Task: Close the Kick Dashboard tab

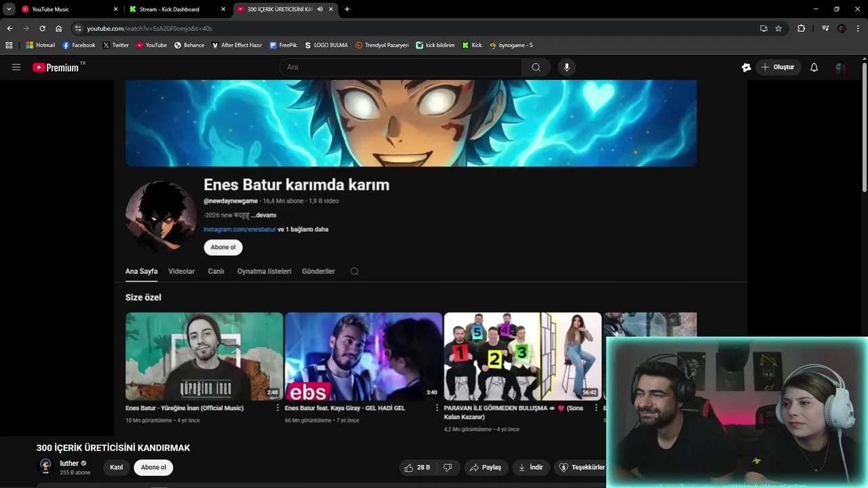Action: (223, 9)
